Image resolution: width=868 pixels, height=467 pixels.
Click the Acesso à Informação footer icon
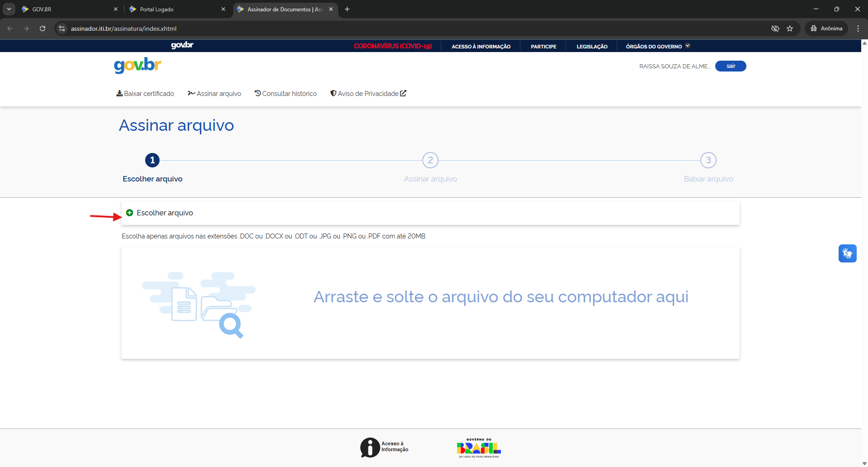coord(369,447)
